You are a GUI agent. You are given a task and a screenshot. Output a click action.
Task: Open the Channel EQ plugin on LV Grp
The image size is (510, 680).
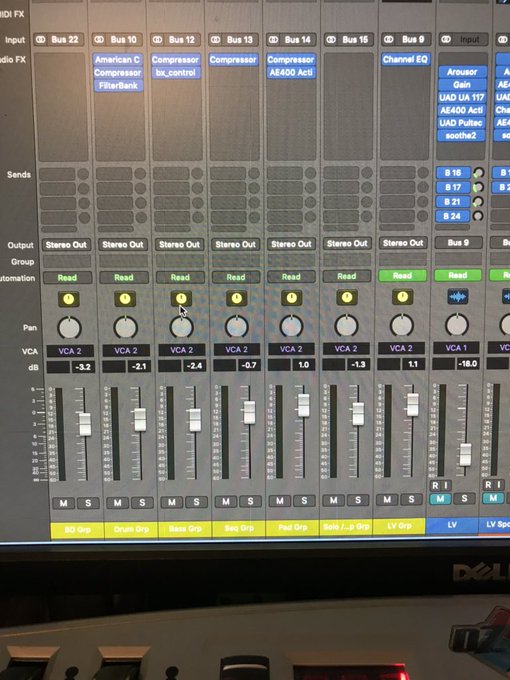coord(405,59)
